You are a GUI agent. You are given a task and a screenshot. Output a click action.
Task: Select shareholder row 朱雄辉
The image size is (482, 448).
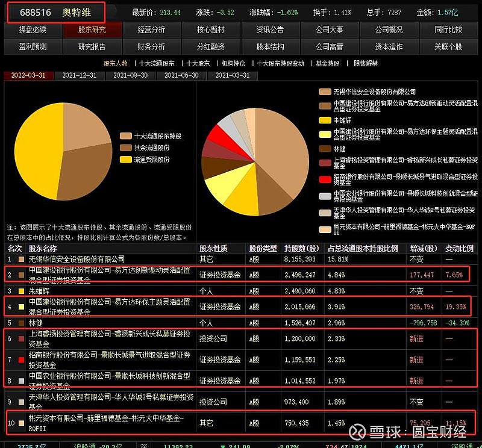240,291
